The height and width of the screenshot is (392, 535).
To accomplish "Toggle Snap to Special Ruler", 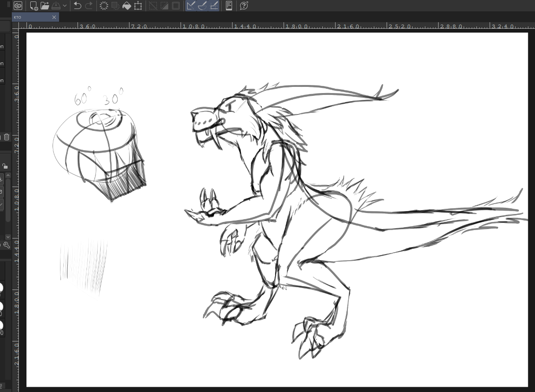I will (x=202, y=6).
